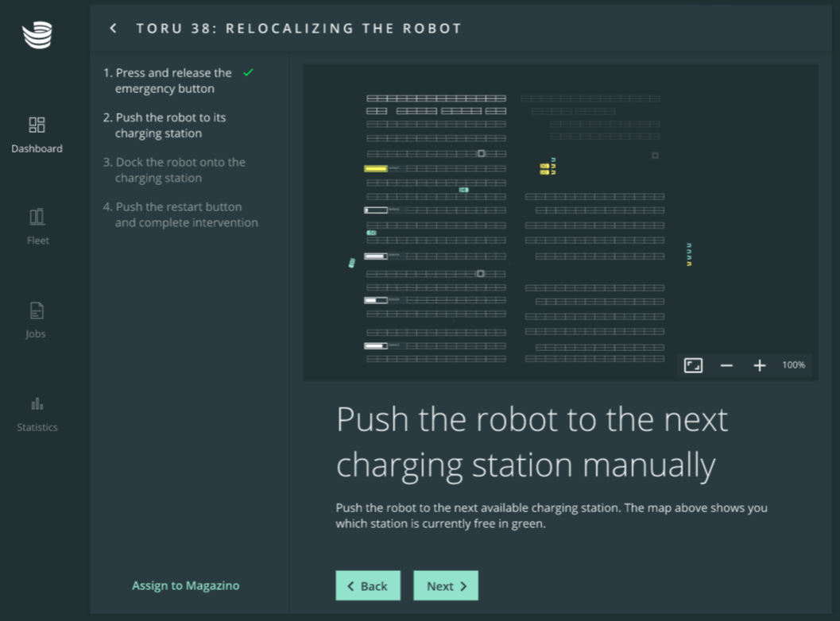Click Assign to Magazino link
This screenshot has height=621, width=840.
[185, 585]
